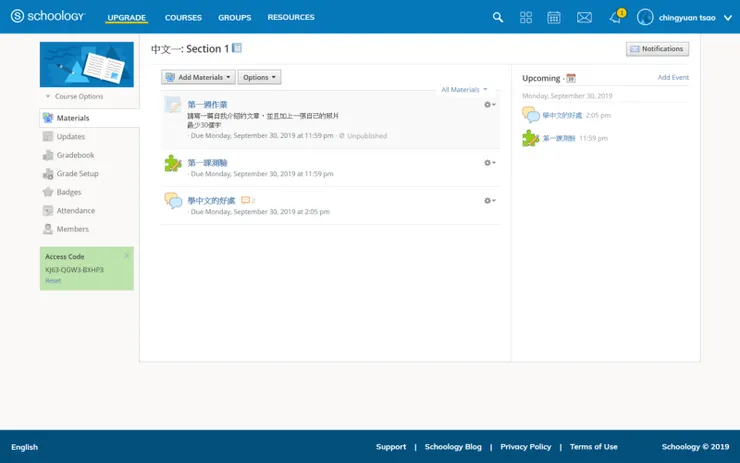740x463 pixels.
Task: Select COURSES in top navigation
Action: coord(183,17)
